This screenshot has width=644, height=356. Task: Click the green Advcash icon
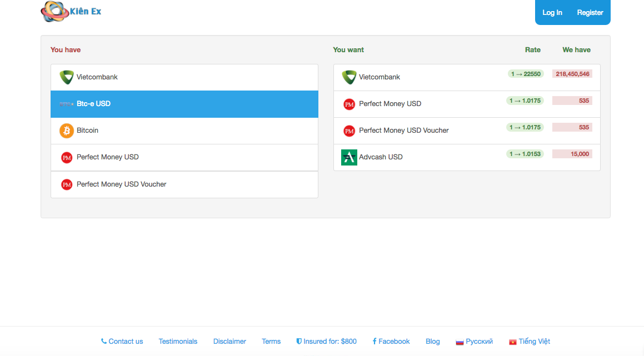tap(349, 157)
